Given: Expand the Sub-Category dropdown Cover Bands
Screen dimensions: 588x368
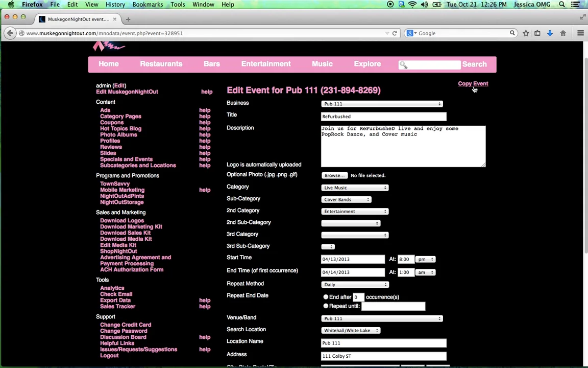Looking at the screenshot, I should click(x=346, y=200).
